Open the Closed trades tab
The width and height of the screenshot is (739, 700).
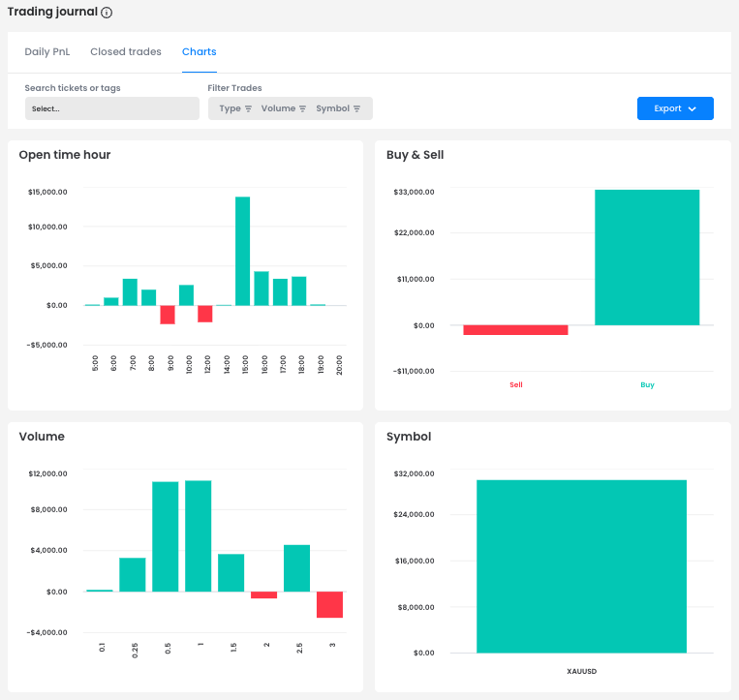126,52
